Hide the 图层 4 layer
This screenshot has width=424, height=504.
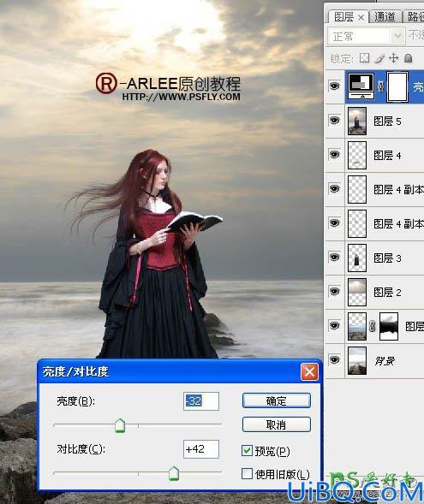pos(335,155)
